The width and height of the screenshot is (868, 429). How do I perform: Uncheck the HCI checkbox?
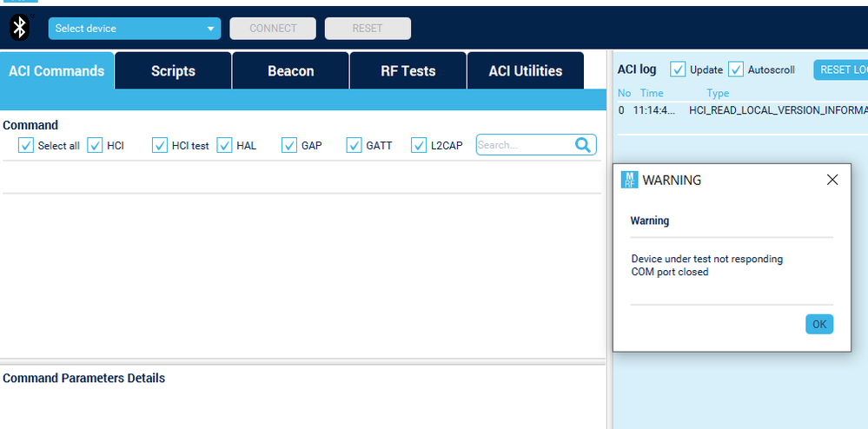96,146
